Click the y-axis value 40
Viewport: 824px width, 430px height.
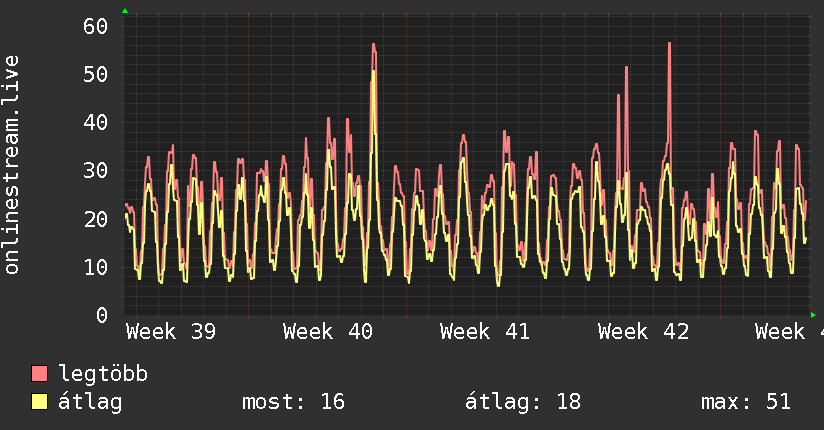tap(96, 122)
